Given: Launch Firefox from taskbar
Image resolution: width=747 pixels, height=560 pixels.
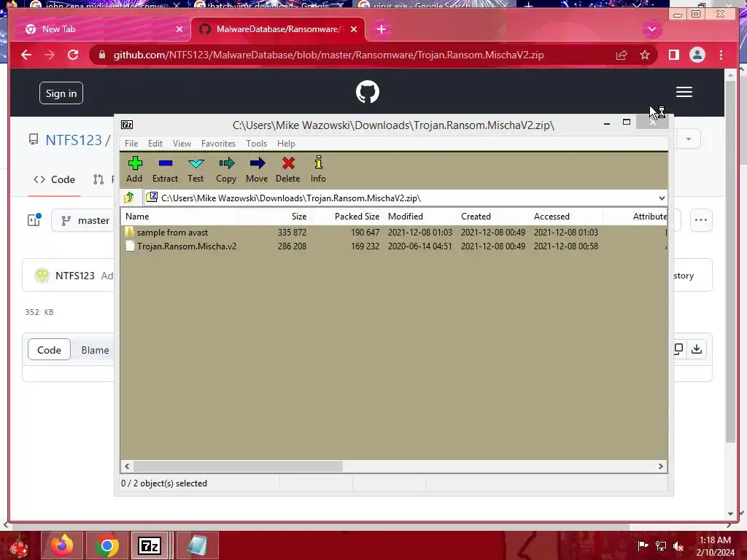Looking at the screenshot, I should coord(62,545).
